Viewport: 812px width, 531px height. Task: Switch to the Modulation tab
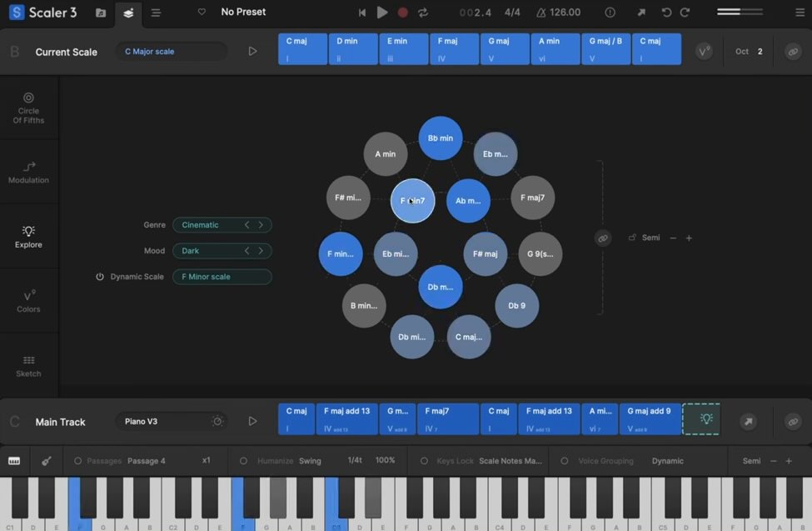(x=28, y=173)
